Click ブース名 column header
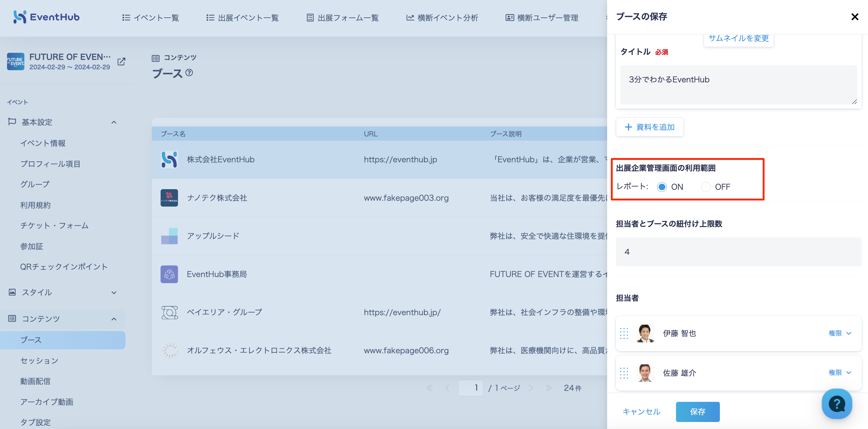Image resolution: width=868 pixels, height=429 pixels. [173, 134]
